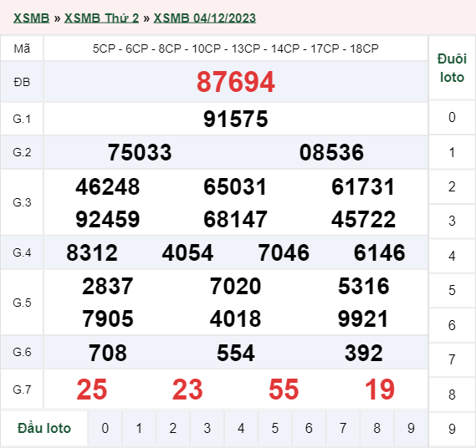The width and height of the screenshot is (476, 448).
Task: Click second prize number 08536
Action: click(331, 152)
